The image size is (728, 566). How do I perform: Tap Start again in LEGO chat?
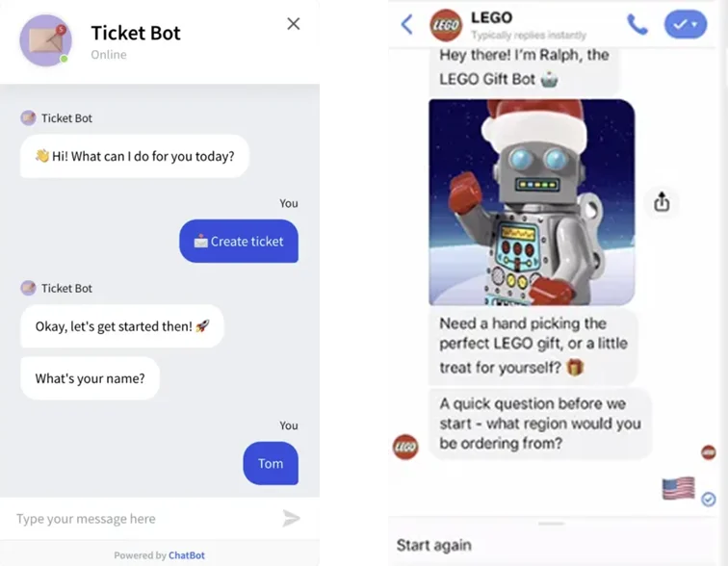pyautogui.click(x=434, y=545)
